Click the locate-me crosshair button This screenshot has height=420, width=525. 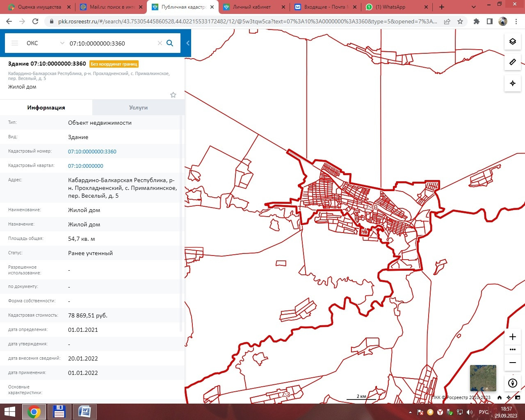click(x=512, y=83)
